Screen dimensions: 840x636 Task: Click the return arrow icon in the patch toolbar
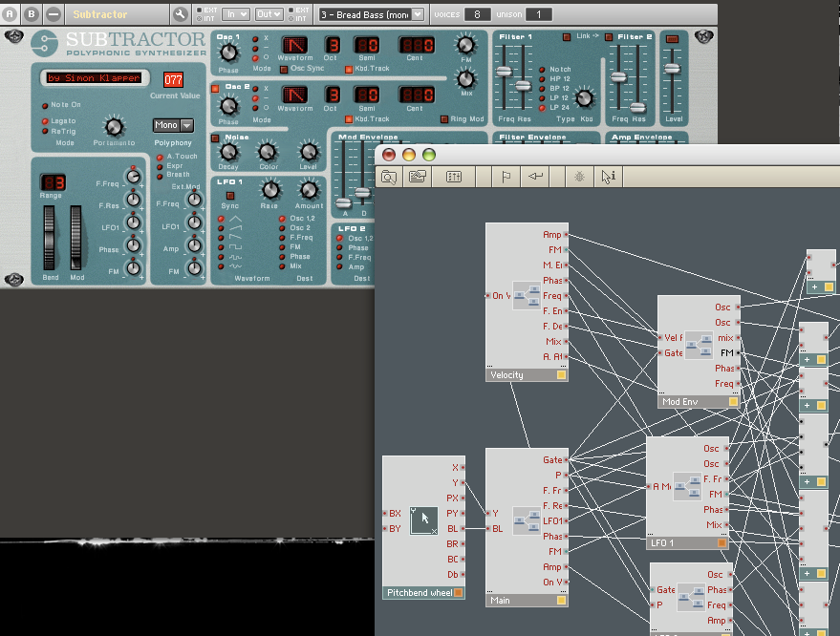pos(535,177)
